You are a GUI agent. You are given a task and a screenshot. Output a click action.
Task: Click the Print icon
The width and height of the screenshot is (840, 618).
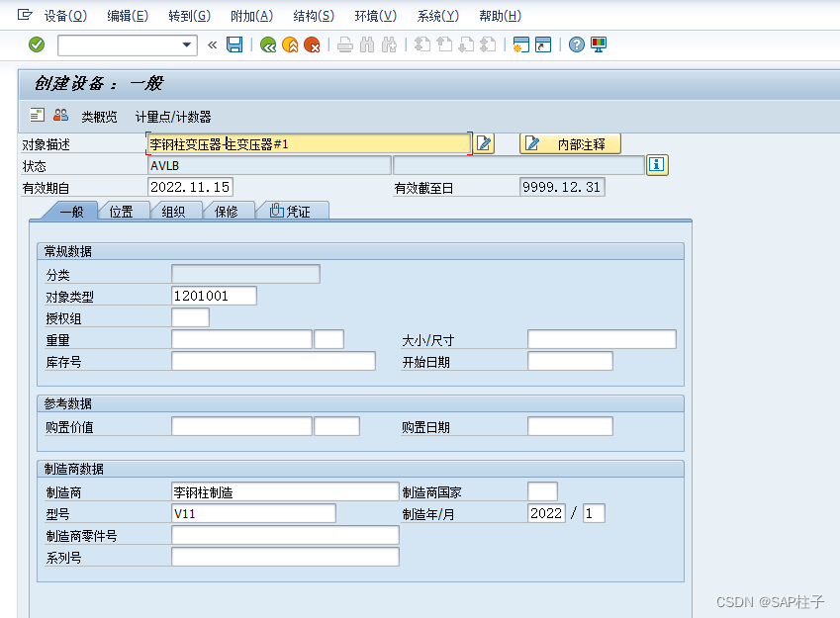click(345, 44)
